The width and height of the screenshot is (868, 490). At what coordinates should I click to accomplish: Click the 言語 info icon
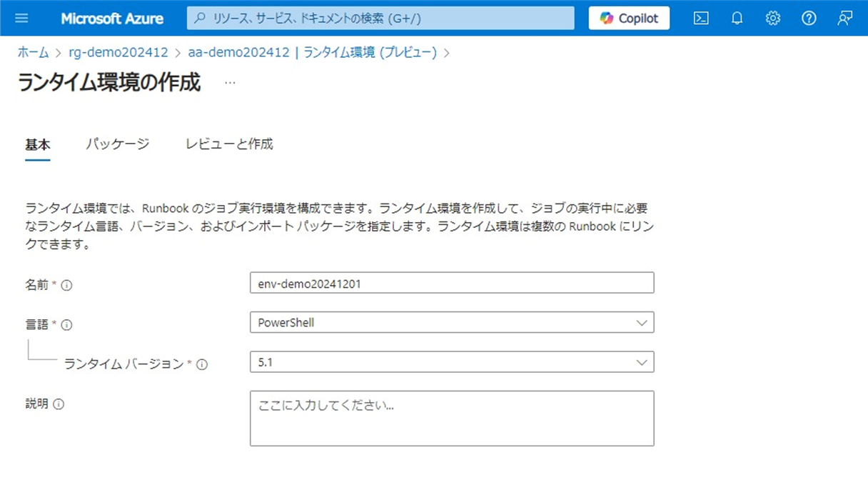coord(67,325)
